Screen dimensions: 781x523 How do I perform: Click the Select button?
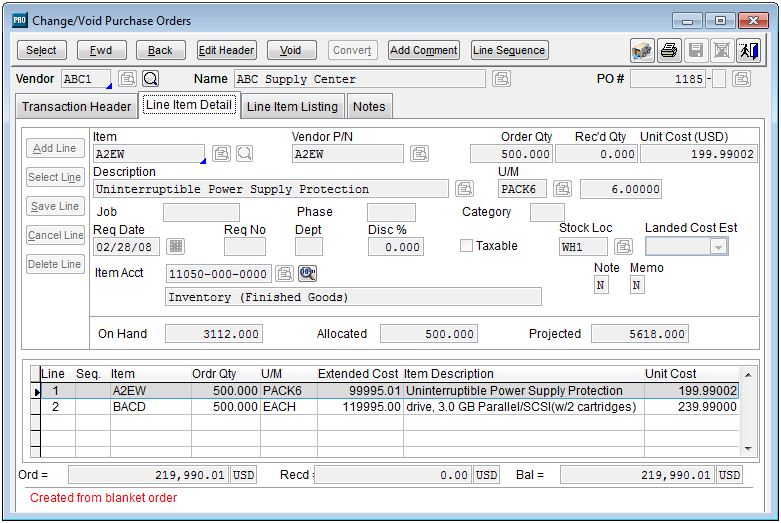(x=41, y=50)
